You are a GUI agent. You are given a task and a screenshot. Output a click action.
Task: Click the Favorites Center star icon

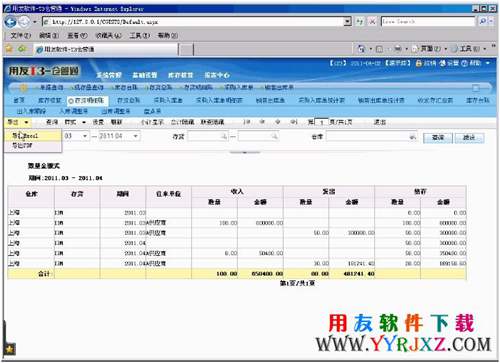click(x=9, y=49)
